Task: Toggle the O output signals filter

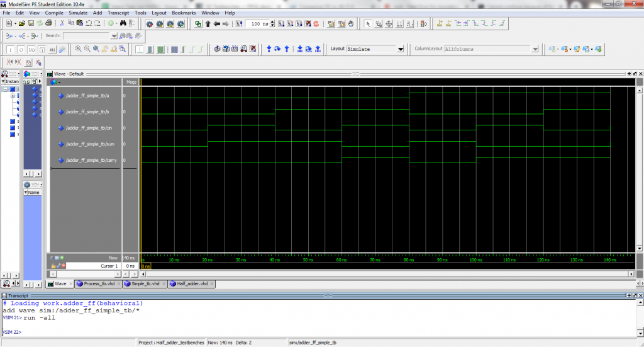Action: coord(21,50)
